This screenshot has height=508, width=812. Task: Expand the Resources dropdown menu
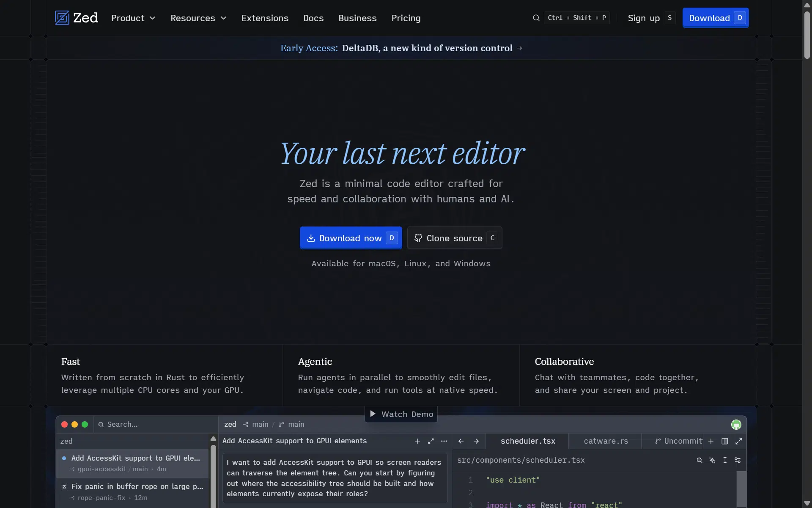click(198, 18)
